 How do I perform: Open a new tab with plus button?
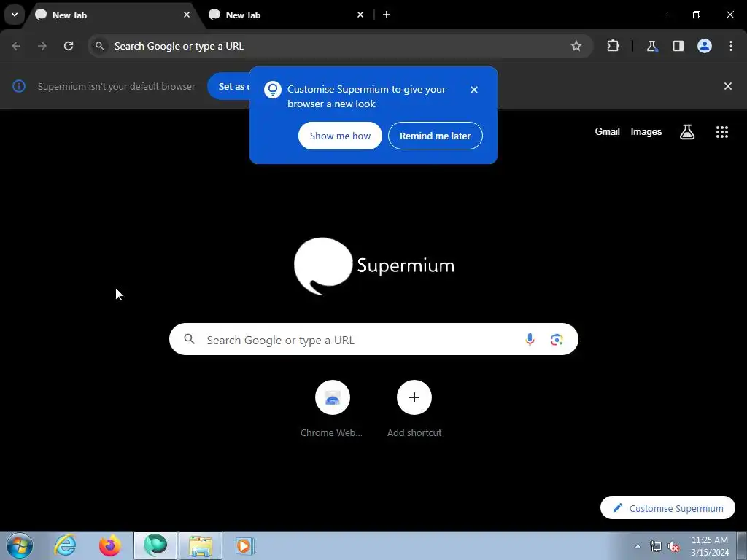(x=387, y=15)
